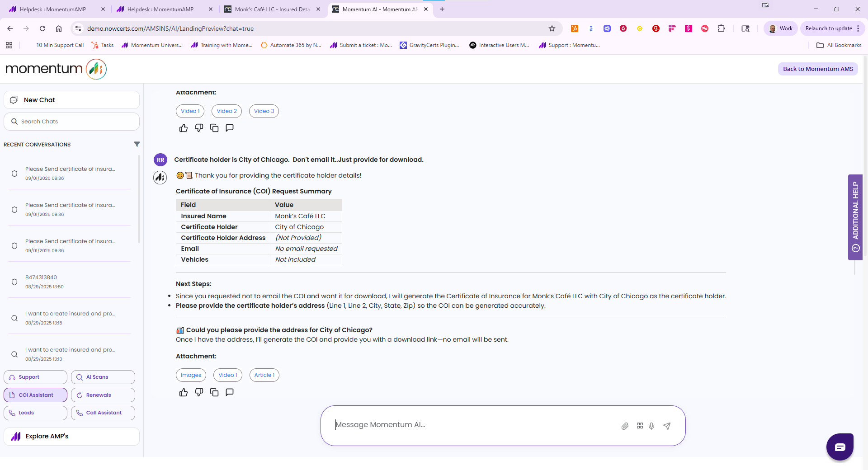The height and width of the screenshot is (470, 868).
Task: Open the browser extensions puzzle icon
Action: pos(721,28)
